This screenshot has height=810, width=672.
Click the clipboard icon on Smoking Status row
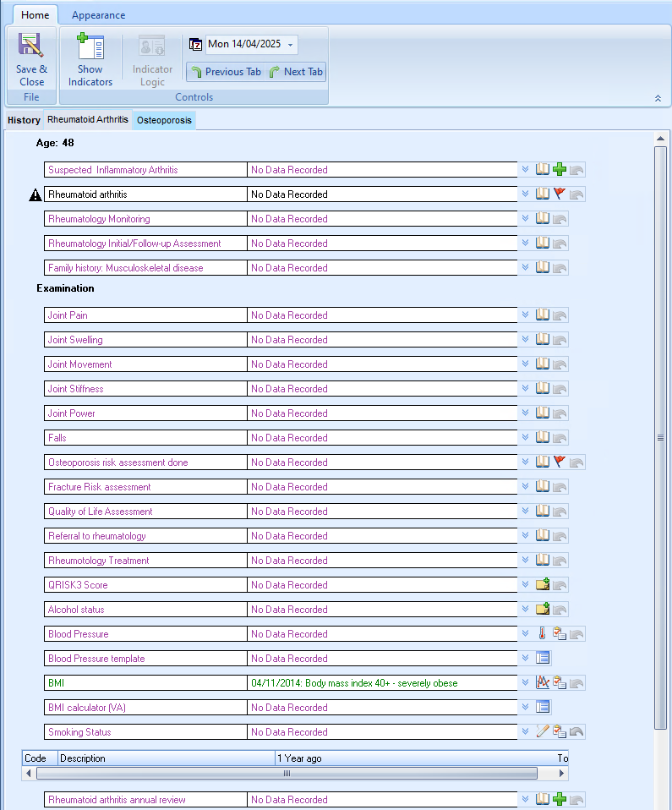point(560,731)
